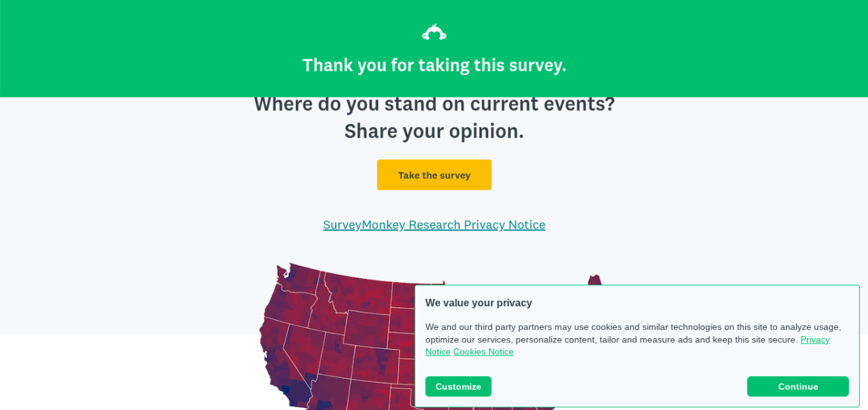Click the "Thank you for taking this survey" heading
Image resolution: width=868 pixels, height=410 pixels.
(x=434, y=65)
